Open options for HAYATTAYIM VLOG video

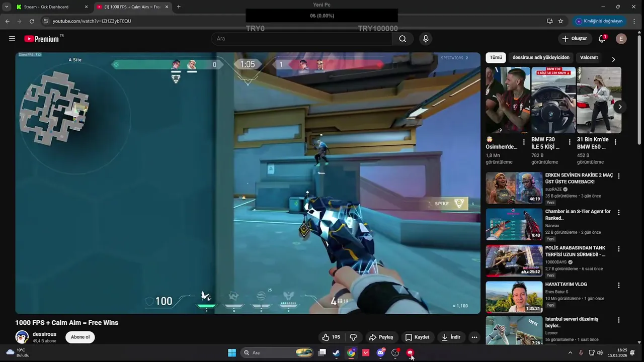click(619, 285)
